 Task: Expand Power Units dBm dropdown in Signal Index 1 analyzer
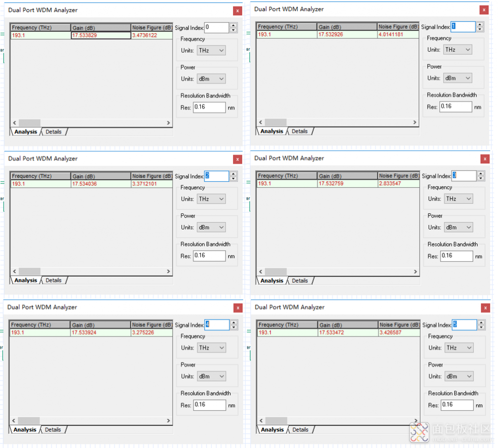pyautogui.click(x=457, y=78)
